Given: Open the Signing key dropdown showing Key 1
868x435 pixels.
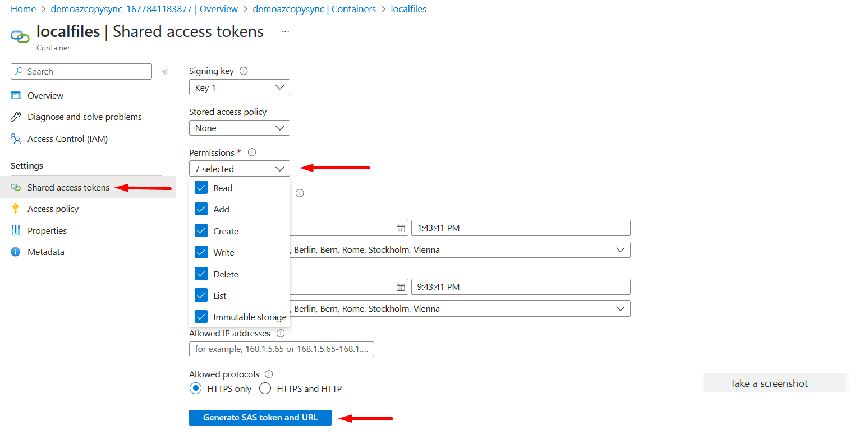Looking at the screenshot, I should pos(239,87).
